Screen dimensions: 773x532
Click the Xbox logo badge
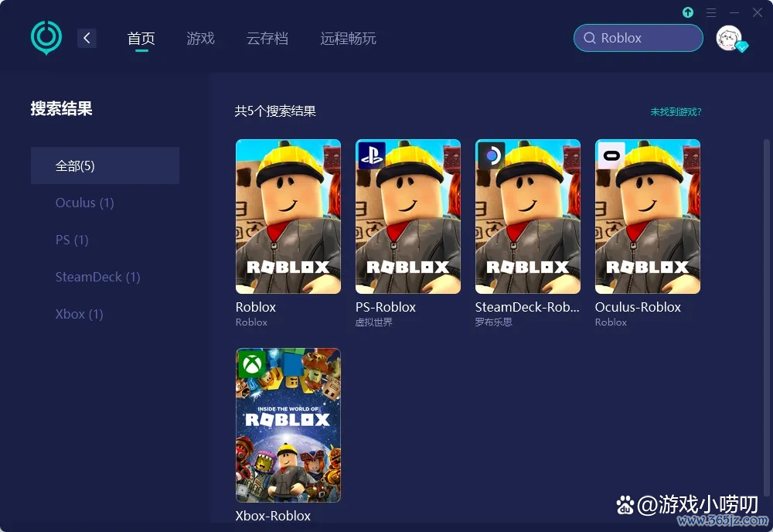pos(252,364)
